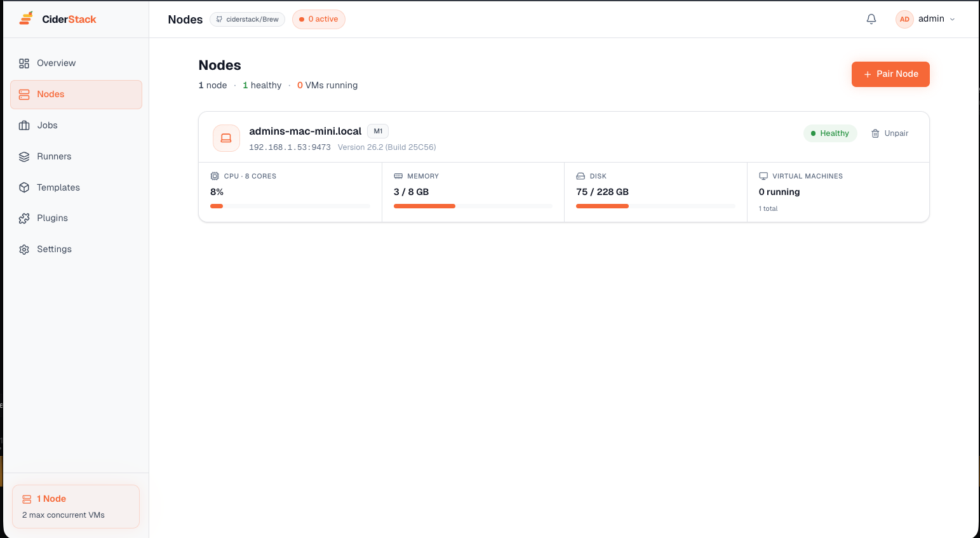
Task: Click the ciderstack/Brew repository badge
Action: coord(247,19)
